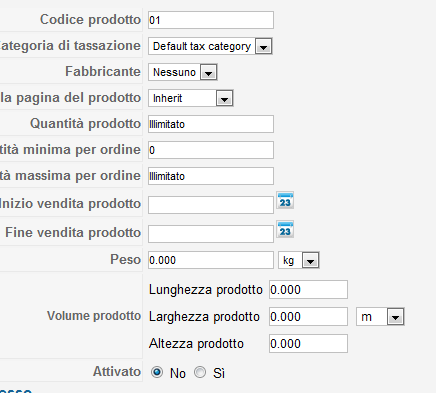Click the minimum quantity per order field
The height and width of the screenshot is (393, 436).
tap(211, 150)
